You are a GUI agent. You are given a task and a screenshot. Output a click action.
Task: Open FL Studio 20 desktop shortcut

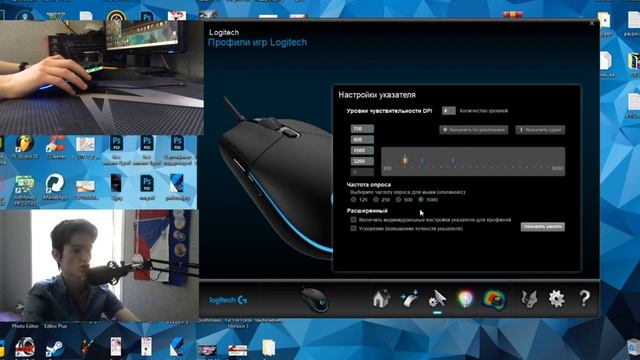[24, 147]
